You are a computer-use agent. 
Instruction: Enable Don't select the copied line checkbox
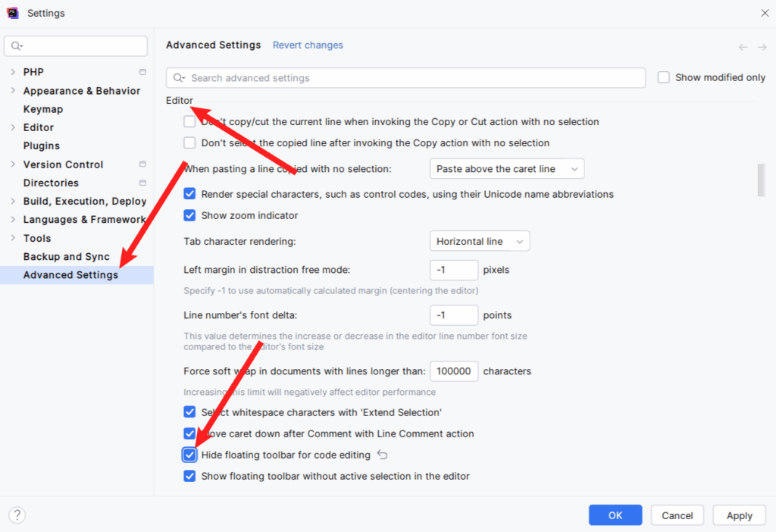[189, 143]
